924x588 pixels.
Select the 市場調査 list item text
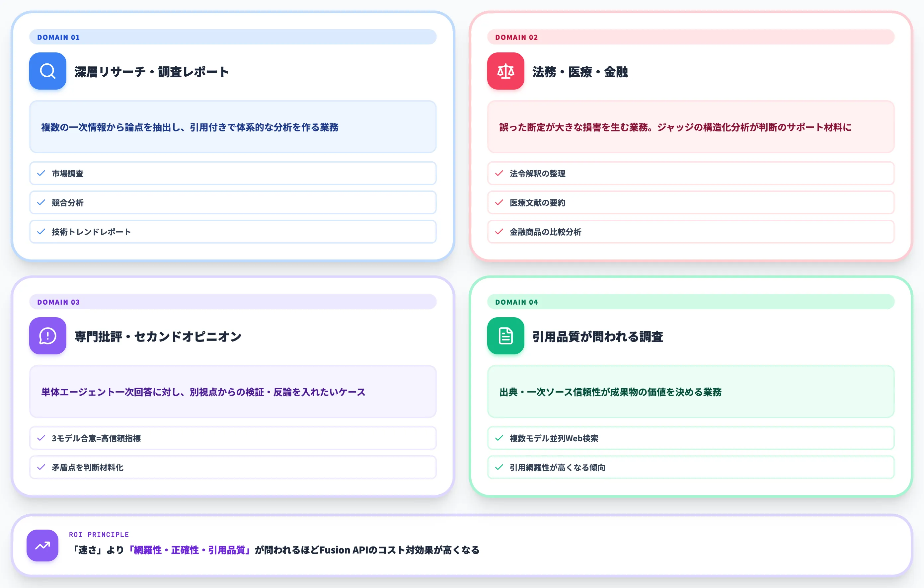pos(67,174)
